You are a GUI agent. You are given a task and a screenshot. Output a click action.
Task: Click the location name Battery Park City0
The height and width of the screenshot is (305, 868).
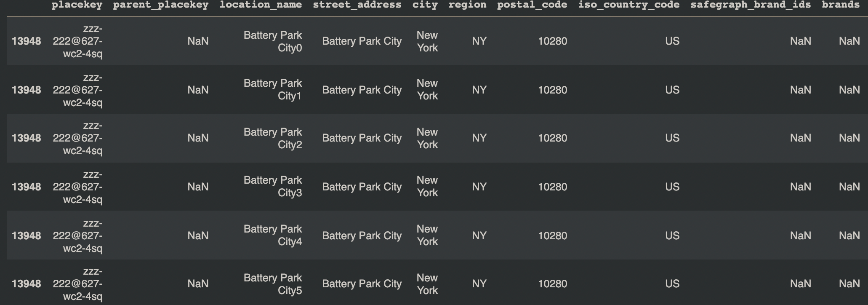[x=273, y=41]
